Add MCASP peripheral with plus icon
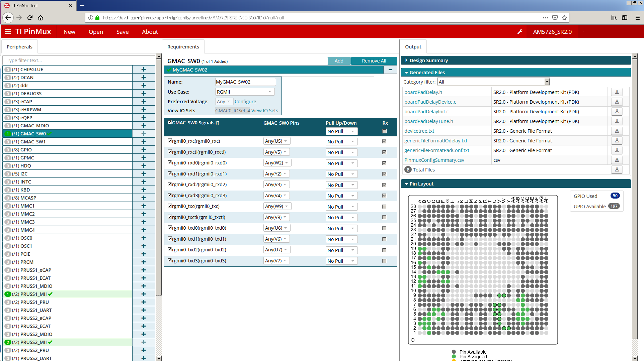Image resolution: width=644 pixels, height=361 pixels. coord(144,198)
